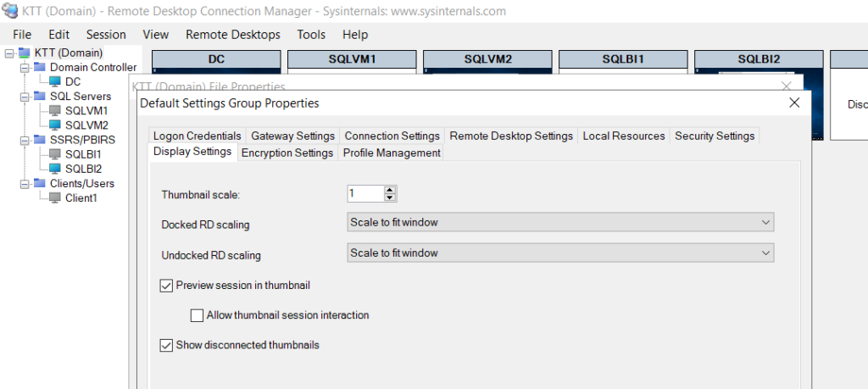This screenshot has height=389, width=868.
Task: Switch to Local Resources tab
Action: tap(624, 136)
